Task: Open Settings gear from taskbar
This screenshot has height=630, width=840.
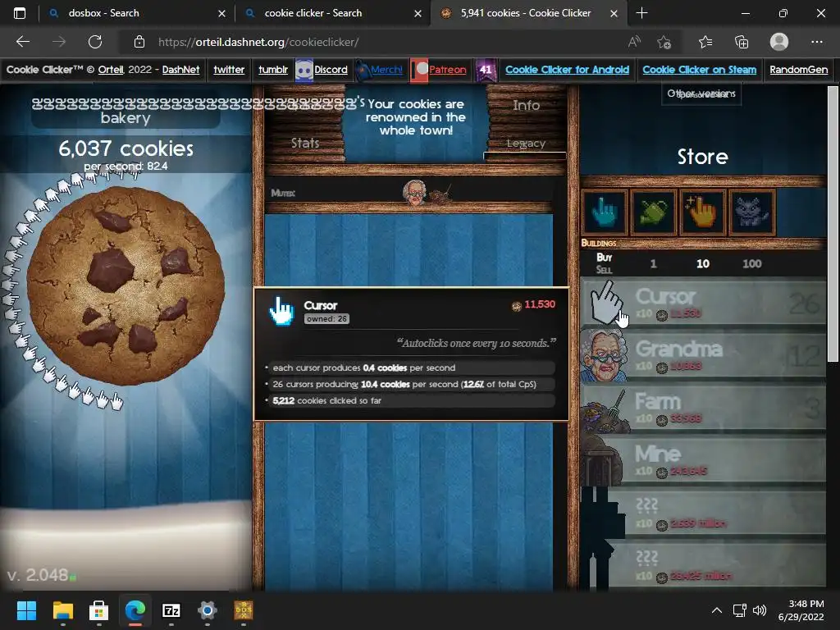Action: tap(208, 610)
